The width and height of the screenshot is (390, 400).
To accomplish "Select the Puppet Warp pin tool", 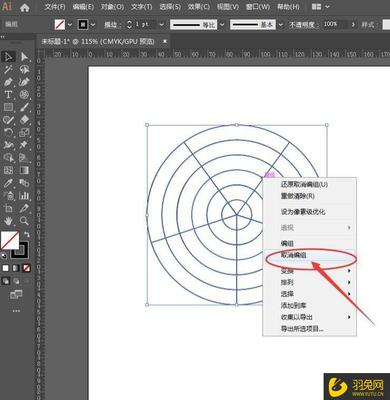I will (x=24, y=145).
